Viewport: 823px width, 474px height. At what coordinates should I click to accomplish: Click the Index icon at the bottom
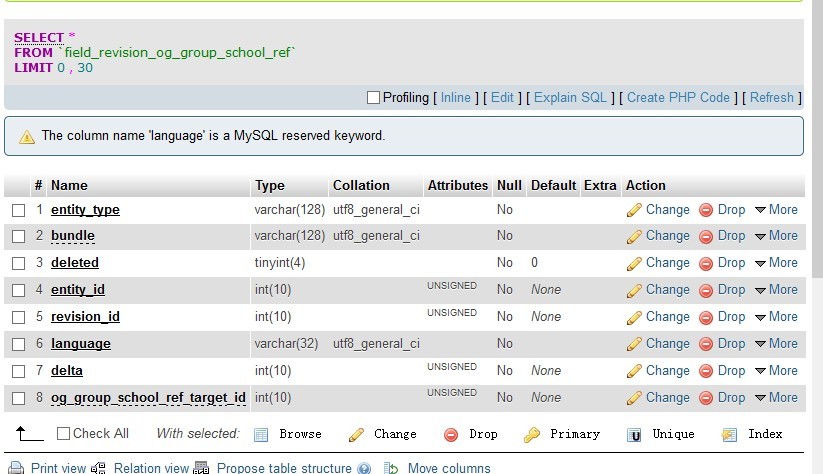(730, 435)
